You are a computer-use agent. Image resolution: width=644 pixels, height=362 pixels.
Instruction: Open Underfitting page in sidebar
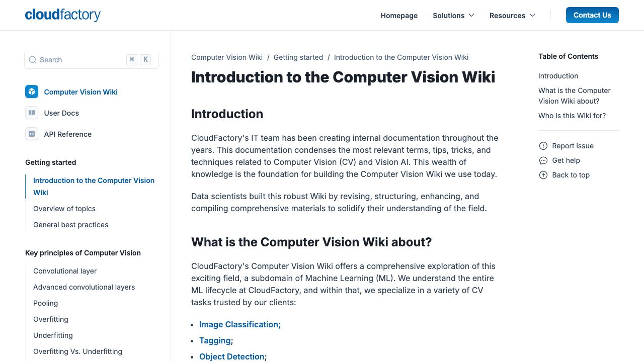pos(53,335)
